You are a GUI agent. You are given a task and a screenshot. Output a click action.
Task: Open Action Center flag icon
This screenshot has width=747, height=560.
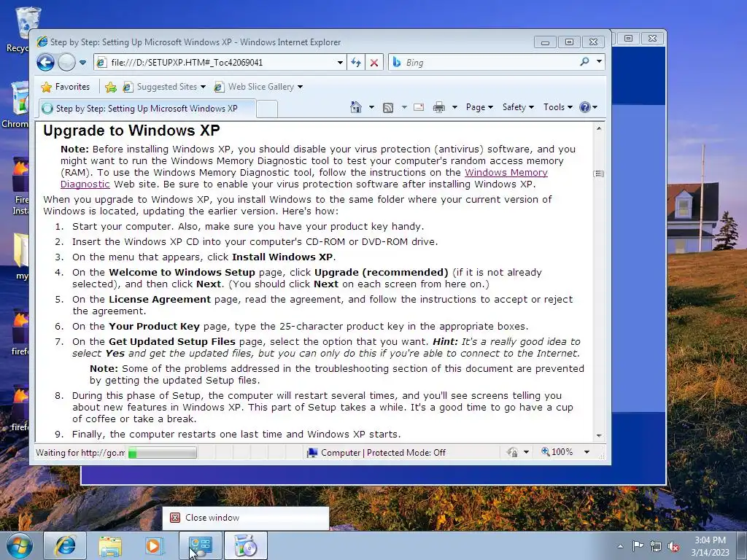pos(638,545)
